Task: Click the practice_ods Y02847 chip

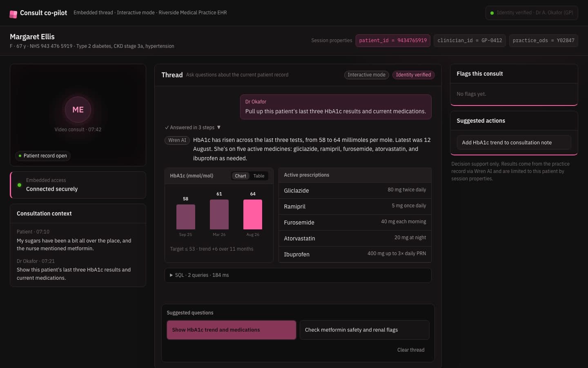Action: (x=543, y=40)
